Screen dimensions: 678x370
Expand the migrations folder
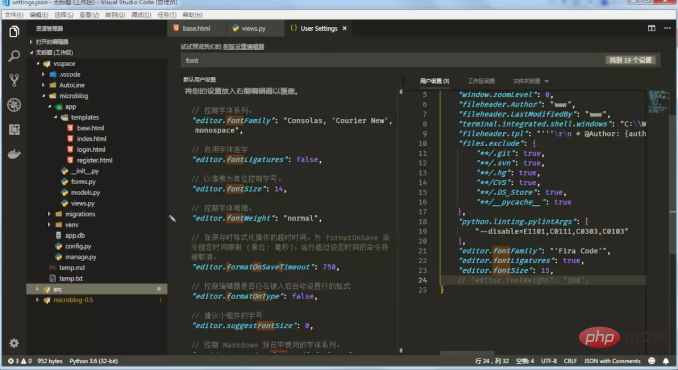[97, 214]
